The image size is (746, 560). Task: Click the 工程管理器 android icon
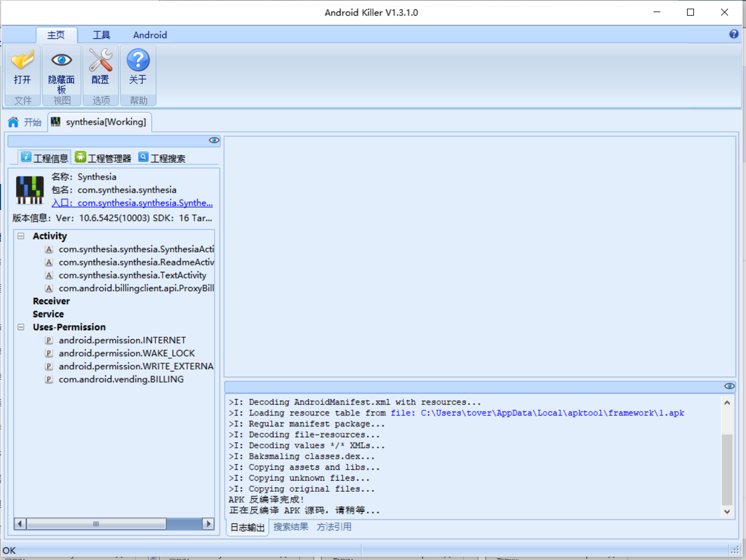[x=80, y=157]
